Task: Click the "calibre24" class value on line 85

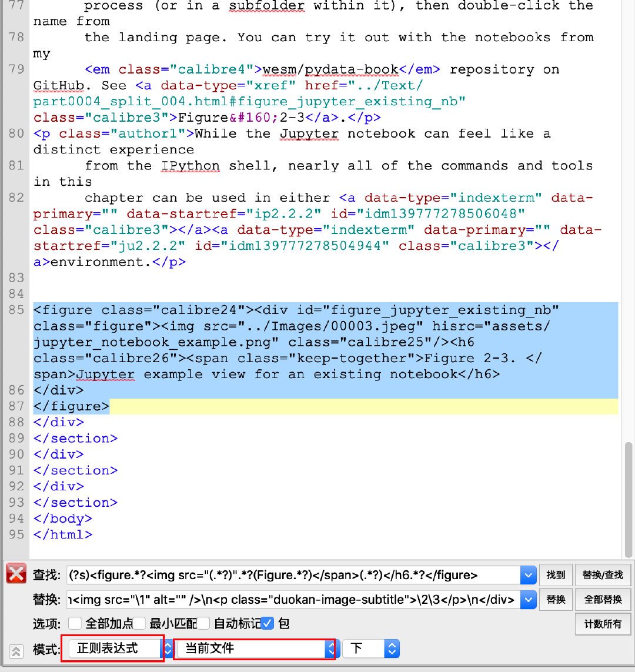Action: coord(199,310)
